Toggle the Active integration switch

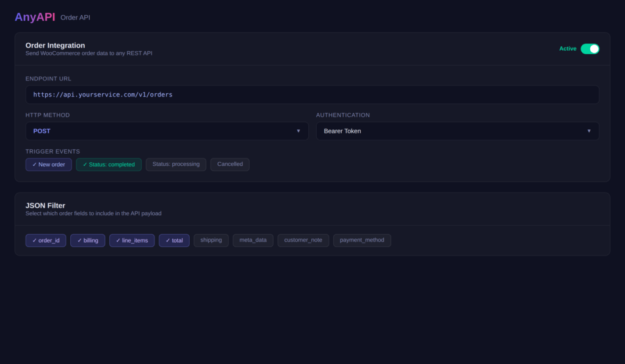[x=590, y=49]
